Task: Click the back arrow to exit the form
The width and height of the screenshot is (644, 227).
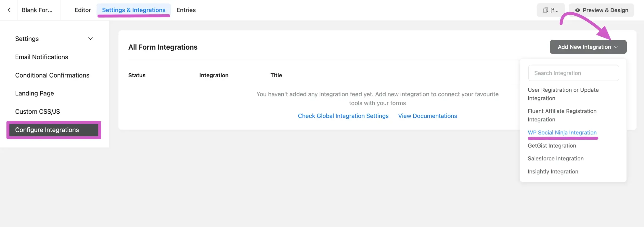Action: (x=9, y=10)
